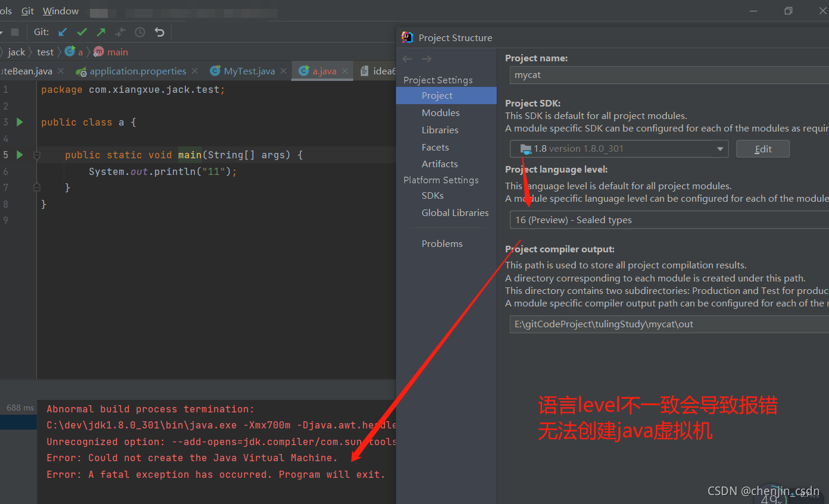Viewport: 829px width, 504px height.
Task: Click 'A fatal exception has occurred' error line
Action: pyautogui.click(x=216, y=474)
